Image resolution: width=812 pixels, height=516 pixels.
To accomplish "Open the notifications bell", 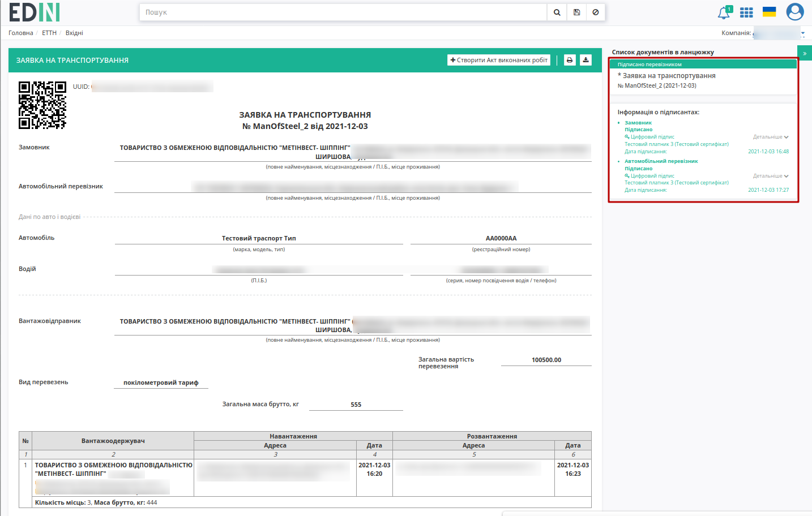I will (x=724, y=12).
